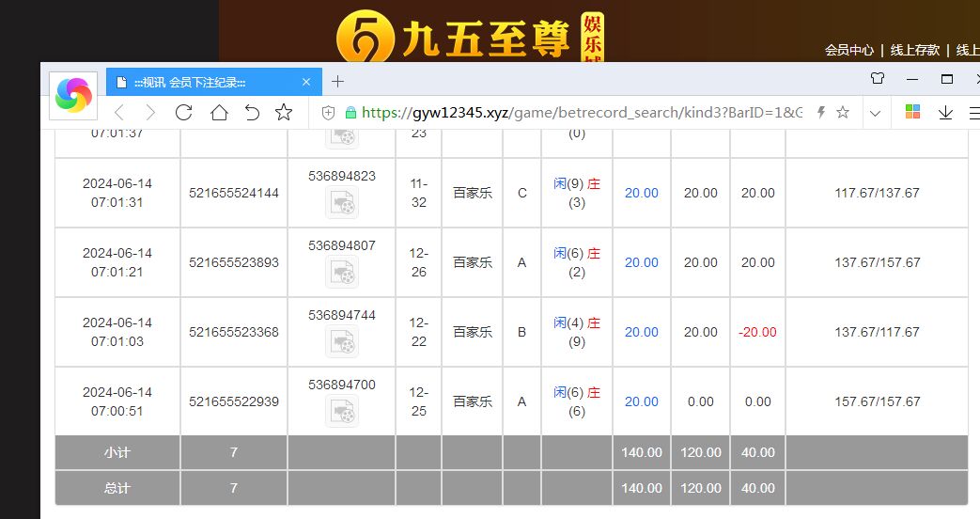Open the colorful apps grid icon
Viewport: 980px width, 519px height.
point(912,112)
